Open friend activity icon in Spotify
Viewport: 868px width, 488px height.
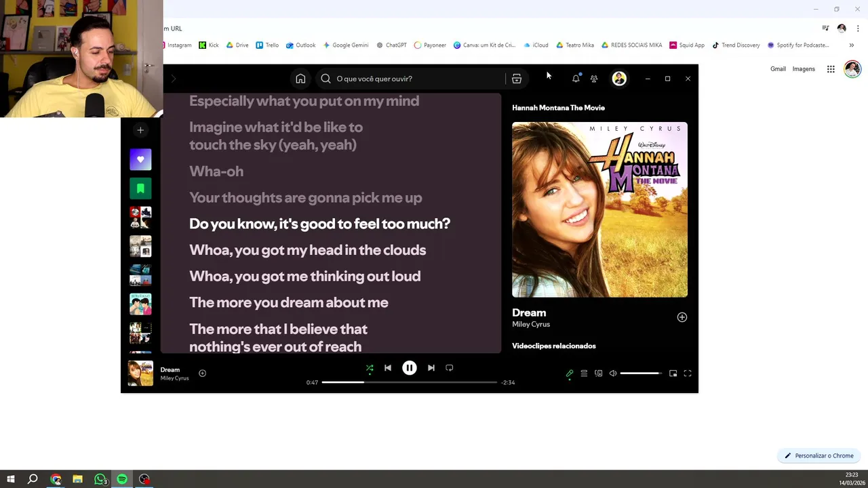coord(594,79)
